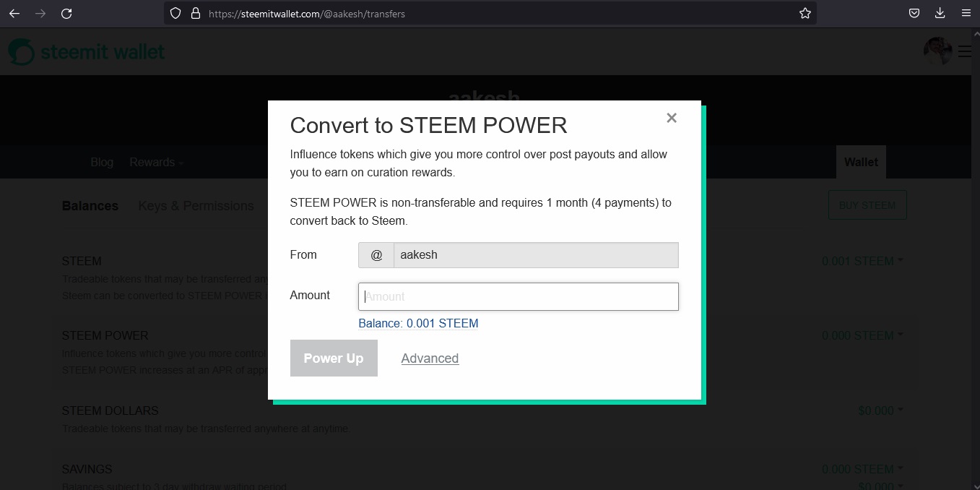Image resolution: width=980 pixels, height=490 pixels.
Task: Select the Balances tab
Action: pos(90,206)
